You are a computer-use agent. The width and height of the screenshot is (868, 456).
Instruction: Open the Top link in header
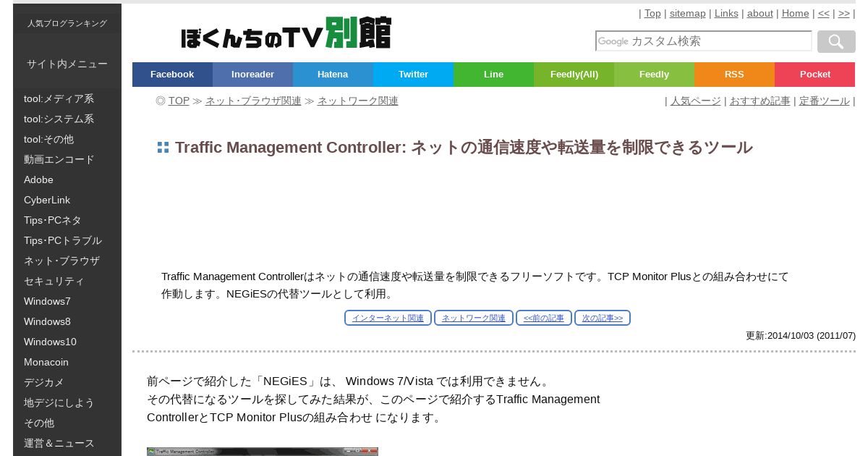coord(652,13)
